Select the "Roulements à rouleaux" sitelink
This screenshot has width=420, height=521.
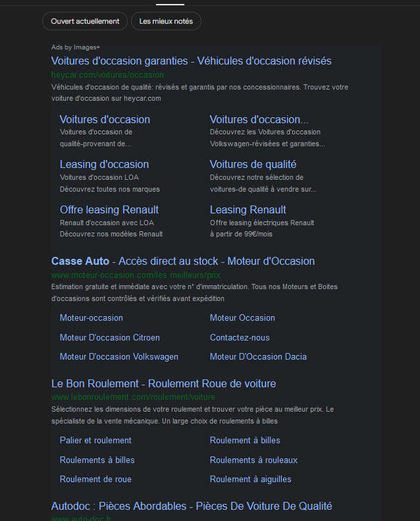coord(253,460)
